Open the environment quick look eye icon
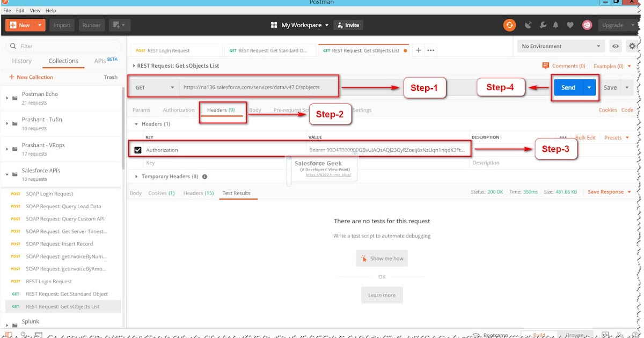This screenshot has width=644, height=338. click(x=616, y=46)
